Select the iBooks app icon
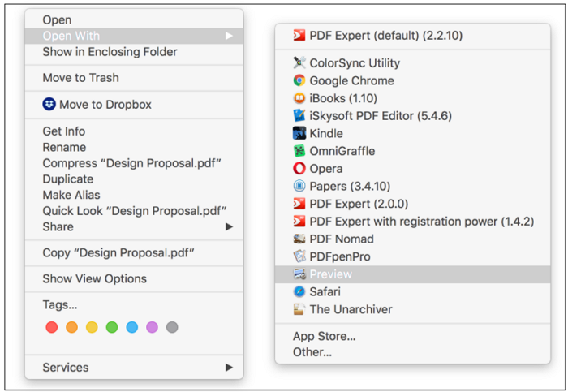The image size is (568, 392). coord(299,98)
